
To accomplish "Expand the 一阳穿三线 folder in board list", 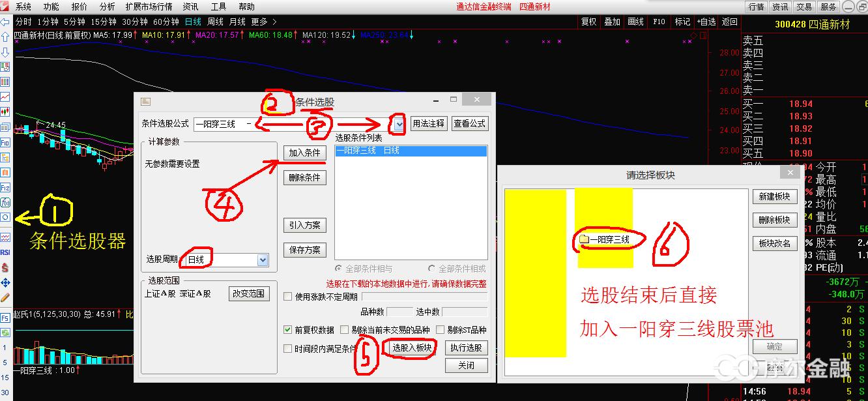I will 606,239.
